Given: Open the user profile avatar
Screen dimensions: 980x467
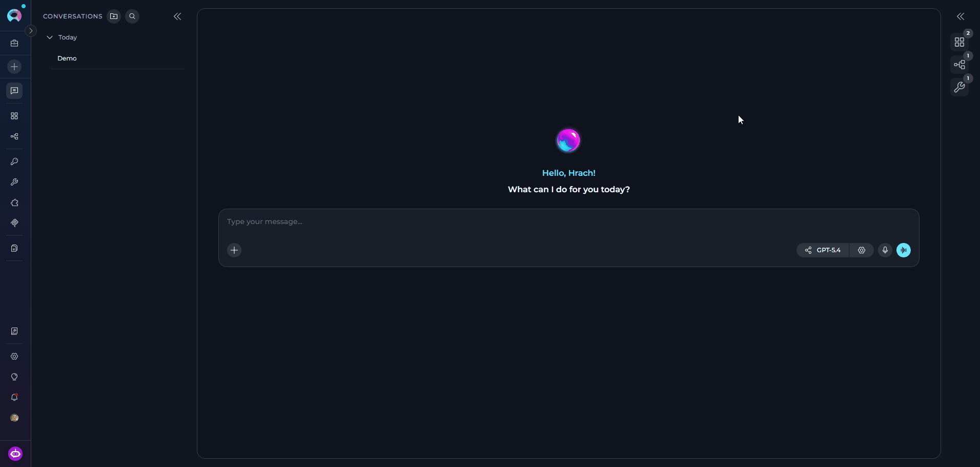Looking at the screenshot, I should (14, 418).
